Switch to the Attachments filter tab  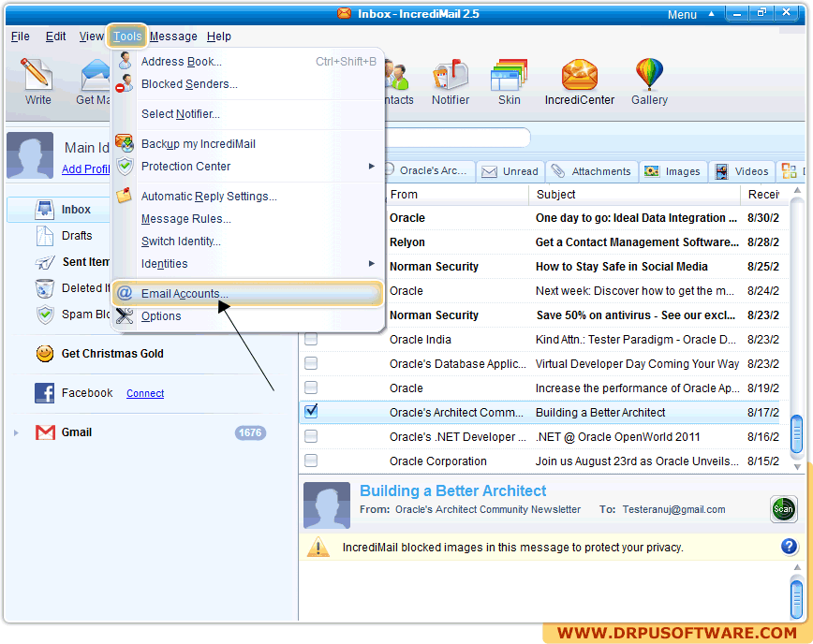592,171
